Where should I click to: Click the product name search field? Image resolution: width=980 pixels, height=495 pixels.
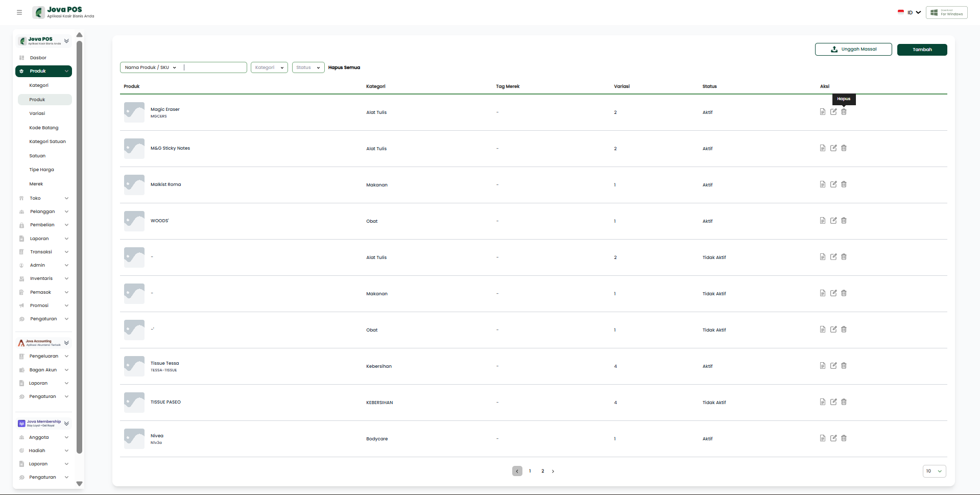[x=214, y=67]
